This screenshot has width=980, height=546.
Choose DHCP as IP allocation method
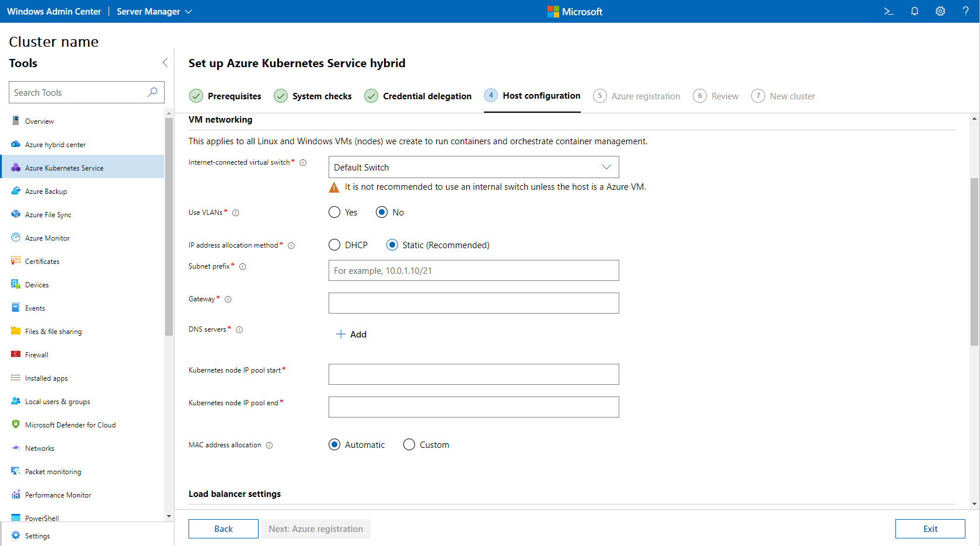pos(334,245)
